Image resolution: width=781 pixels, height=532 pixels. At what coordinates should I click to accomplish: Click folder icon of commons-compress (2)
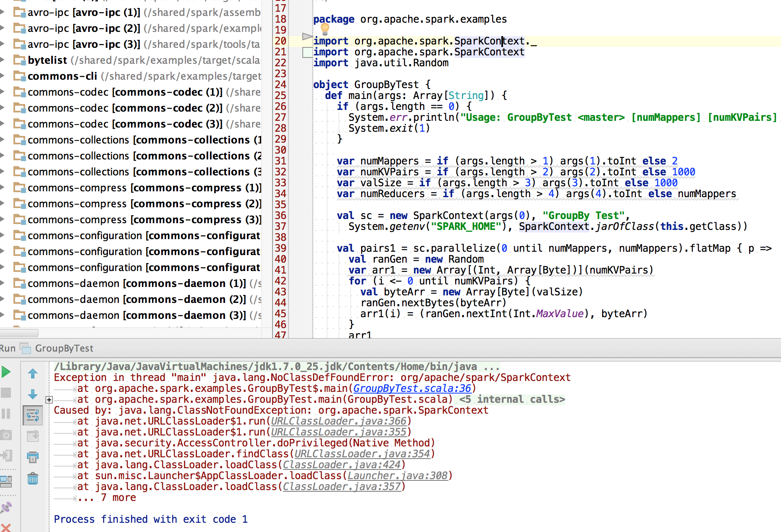(x=19, y=203)
